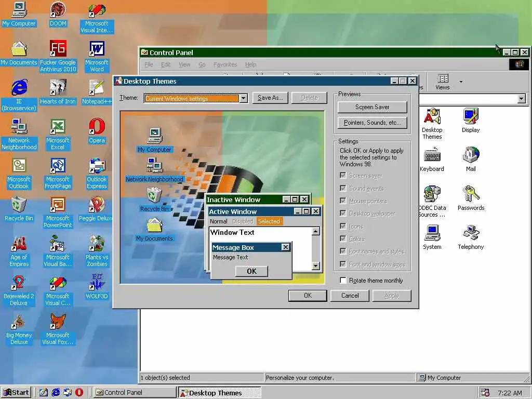532x399 pixels.
Task: Select the Microsoft Excel desktop shortcut
Action: (58, 135)
